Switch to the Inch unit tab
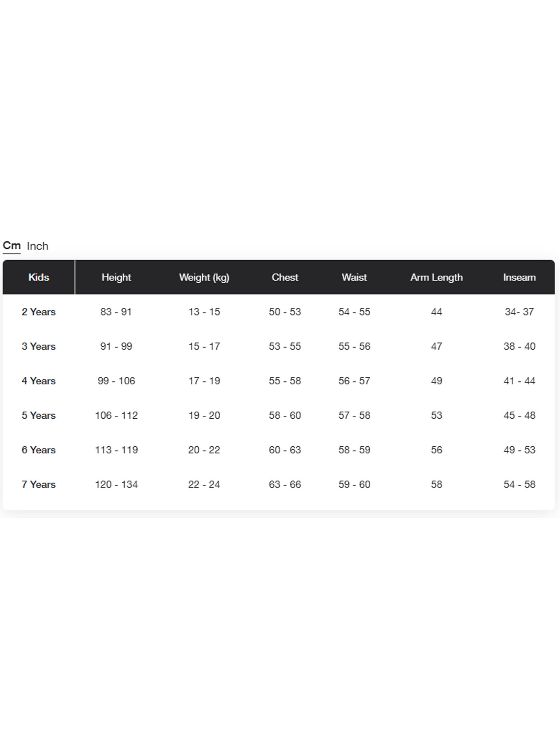 tap(37, 246)
